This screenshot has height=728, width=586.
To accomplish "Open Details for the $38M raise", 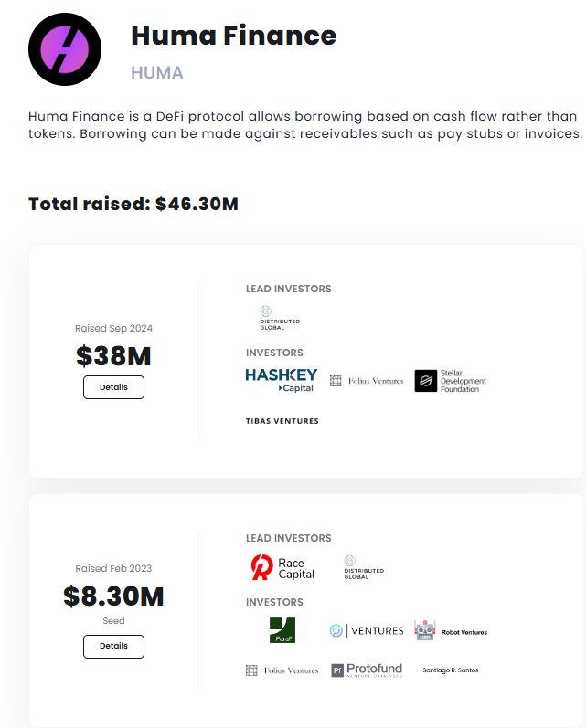I will [x=113, y=387].
